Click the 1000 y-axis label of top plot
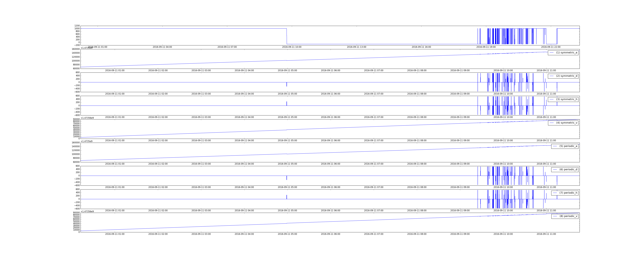 coord(77,29)
